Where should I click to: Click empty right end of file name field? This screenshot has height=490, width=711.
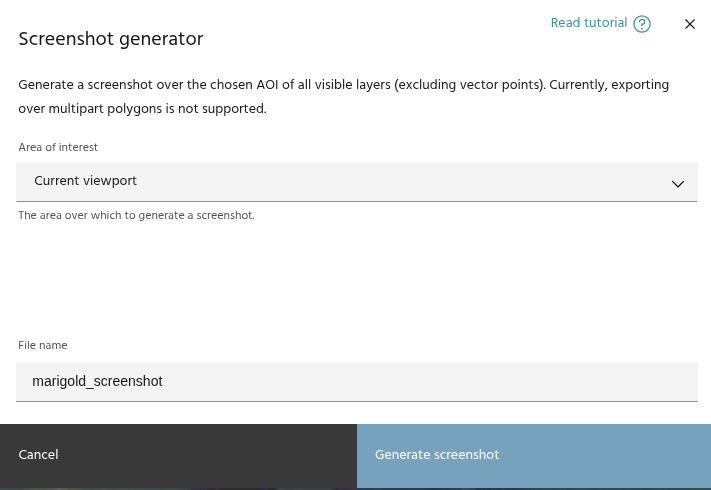click(x=600, y=381)
